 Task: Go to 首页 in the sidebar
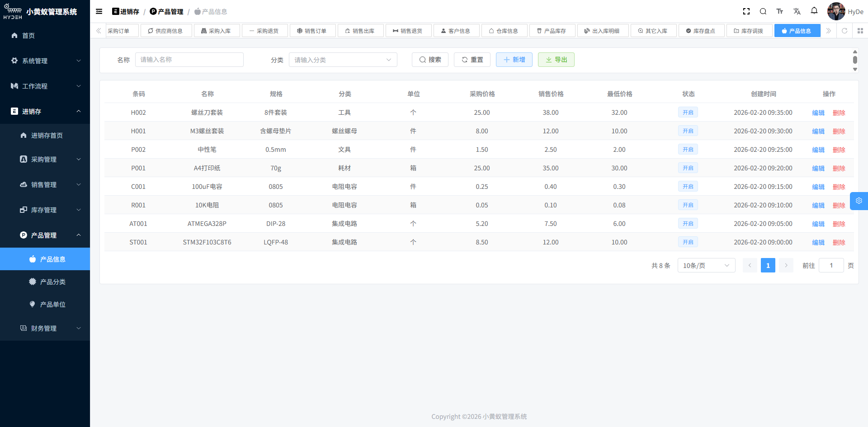tap(45, 35)
